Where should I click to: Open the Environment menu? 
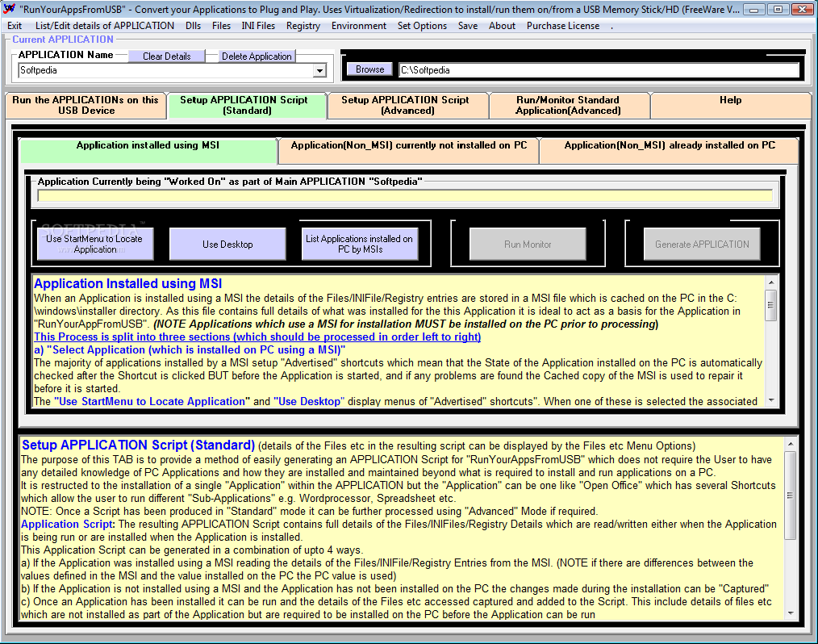pos(359,26)
